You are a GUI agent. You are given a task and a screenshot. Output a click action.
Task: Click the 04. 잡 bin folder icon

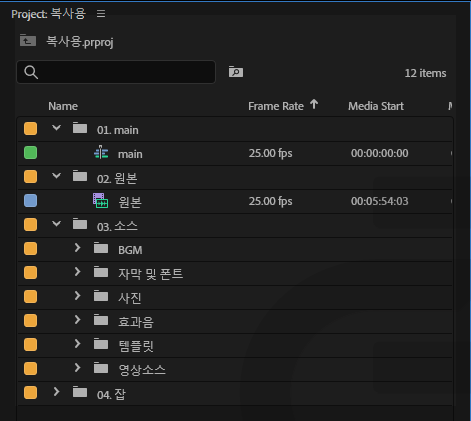pos(80,392)
